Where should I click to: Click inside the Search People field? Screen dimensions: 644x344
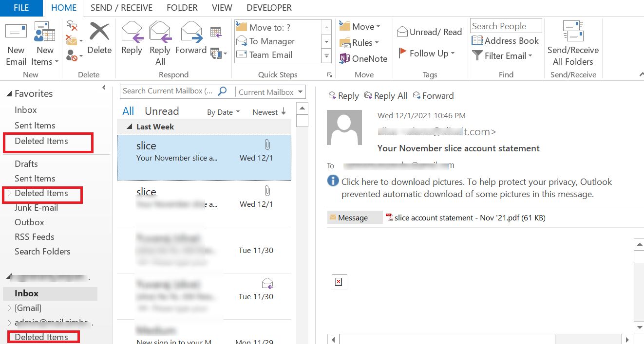(x=505, y=25)
